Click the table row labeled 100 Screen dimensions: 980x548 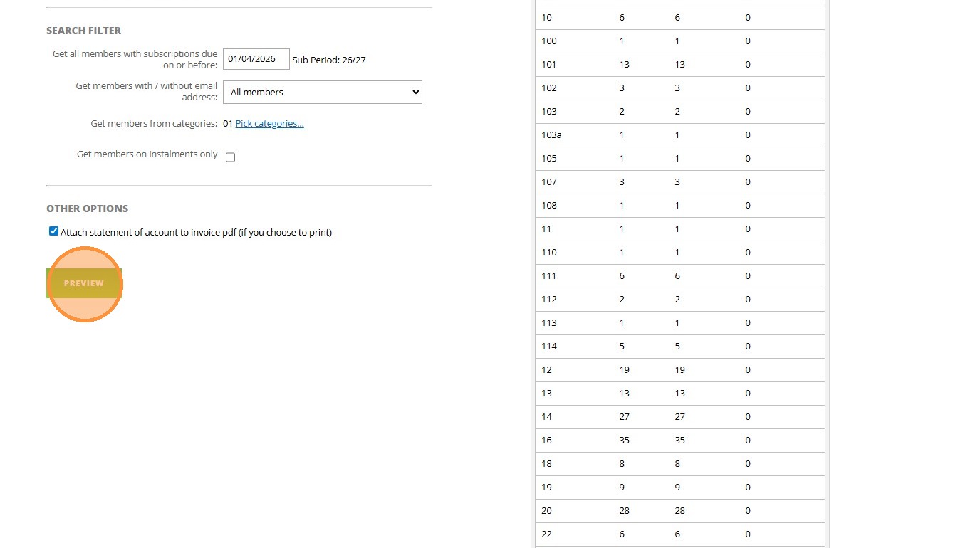pos(549,41)
